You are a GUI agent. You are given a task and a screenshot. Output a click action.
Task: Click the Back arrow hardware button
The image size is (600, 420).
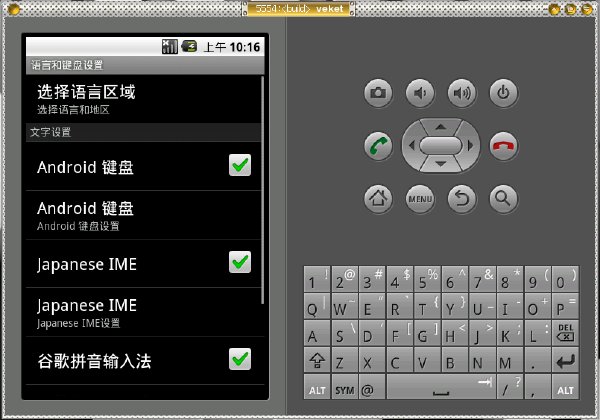tap(462, 199)
